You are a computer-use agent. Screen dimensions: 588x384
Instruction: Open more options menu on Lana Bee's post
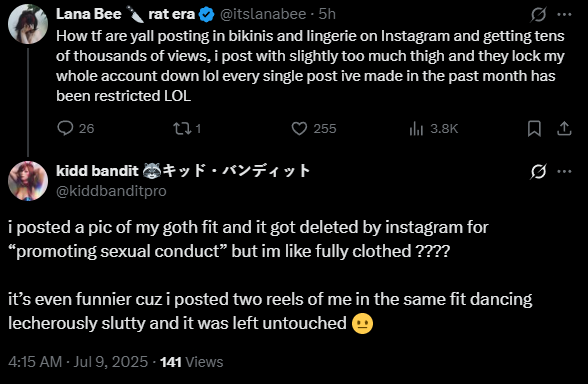[x=564, y=15]
